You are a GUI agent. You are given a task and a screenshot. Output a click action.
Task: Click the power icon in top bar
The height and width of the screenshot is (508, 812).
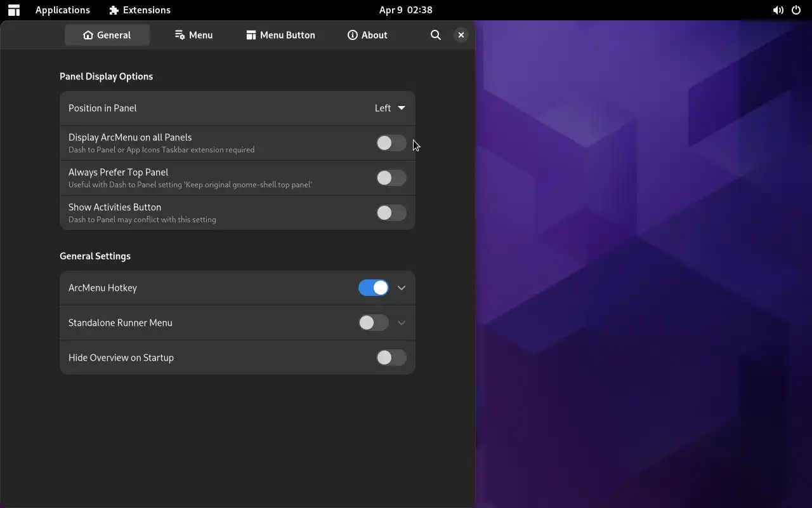(796, 10)
